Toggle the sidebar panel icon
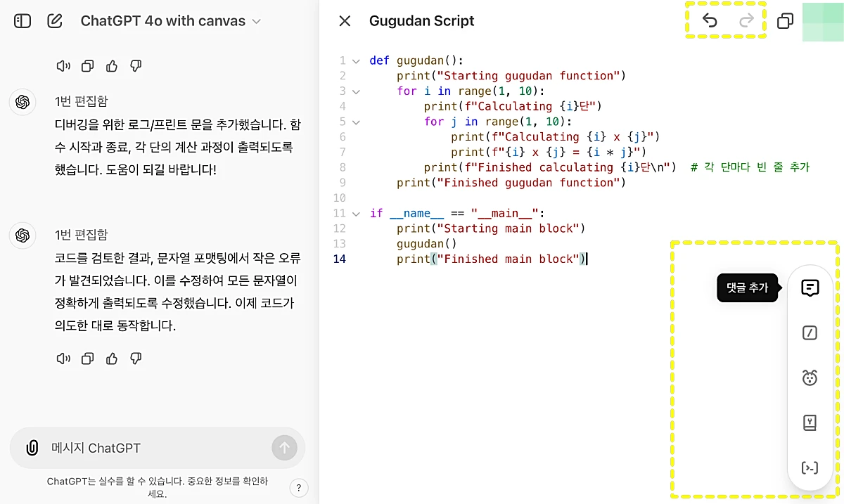 click(x=23, y=21)
